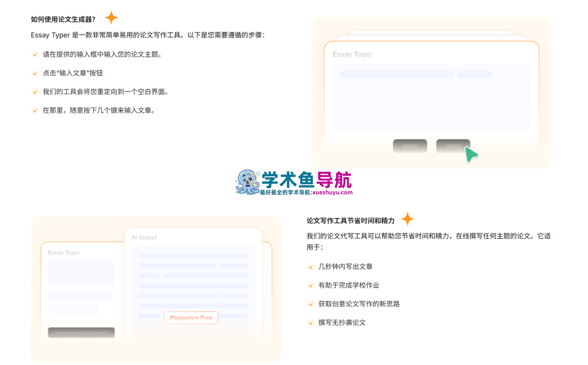
Task: Click the checkmark beside "在那里，随意按下几个键"
Action: (35, 111)
